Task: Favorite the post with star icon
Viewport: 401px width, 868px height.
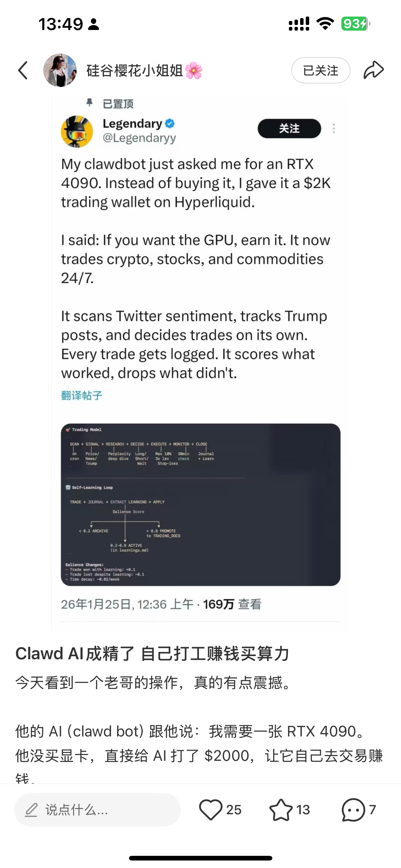Action: (281, 809)
